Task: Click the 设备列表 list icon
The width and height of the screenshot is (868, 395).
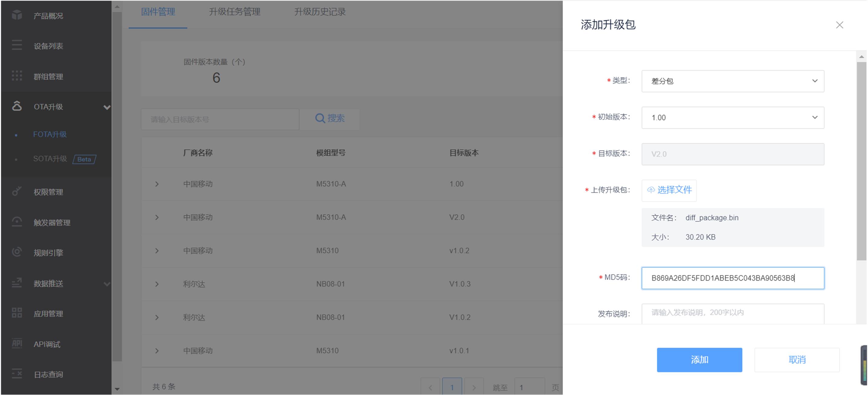Action: pos(17,45)
